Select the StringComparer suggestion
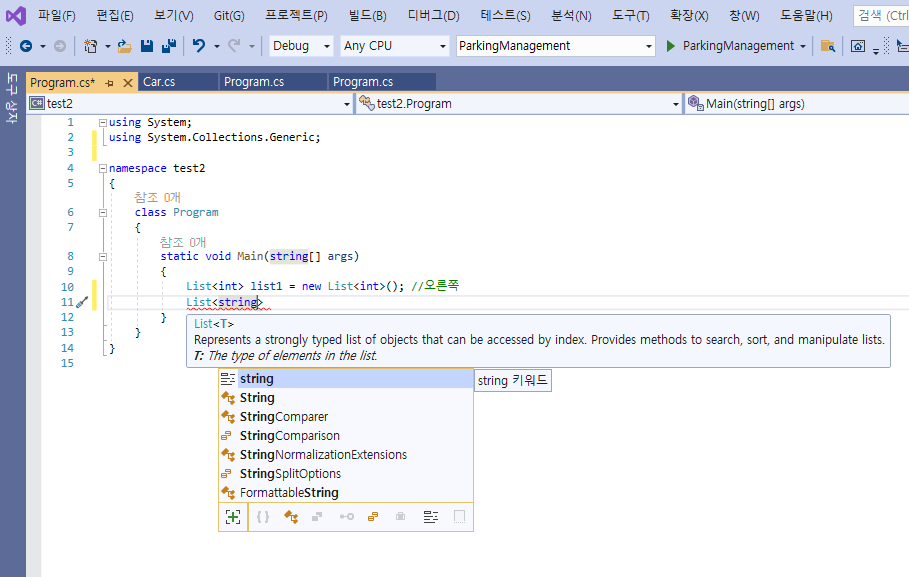The height and width of the screenshot is (577, 909). pyautogui.click(x=346, y=417)
